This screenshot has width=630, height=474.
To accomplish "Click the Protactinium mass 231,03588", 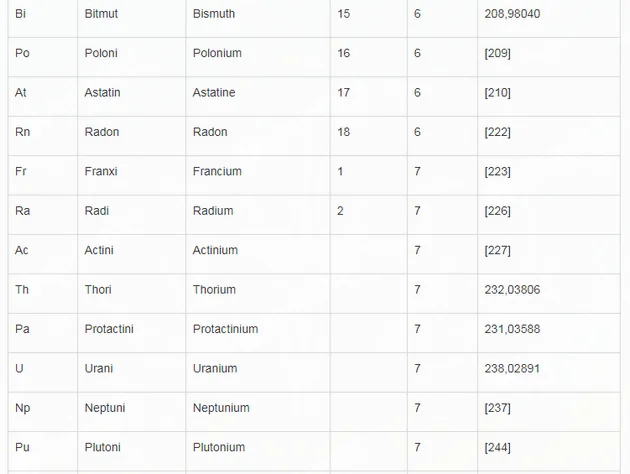I will tap(512, 329).
